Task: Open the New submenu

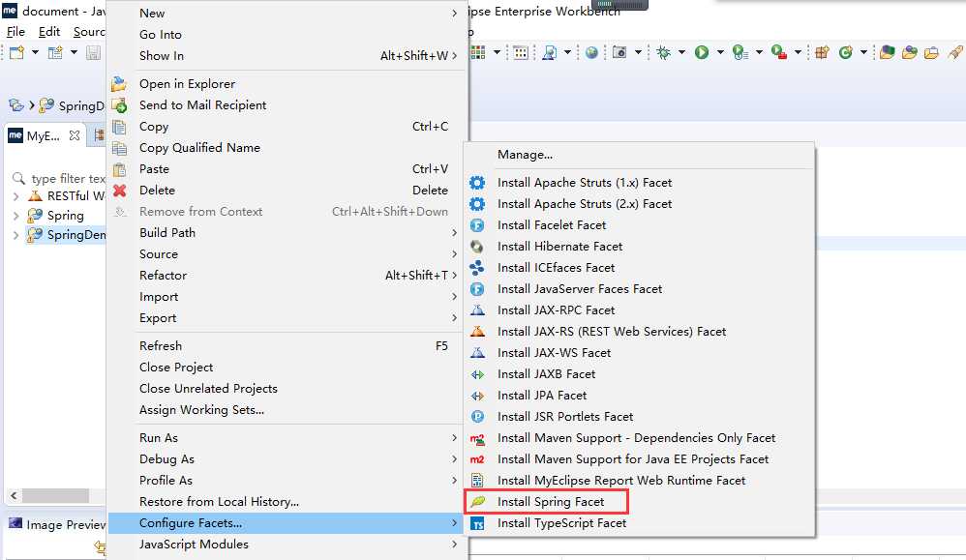Action: [287, 13]
